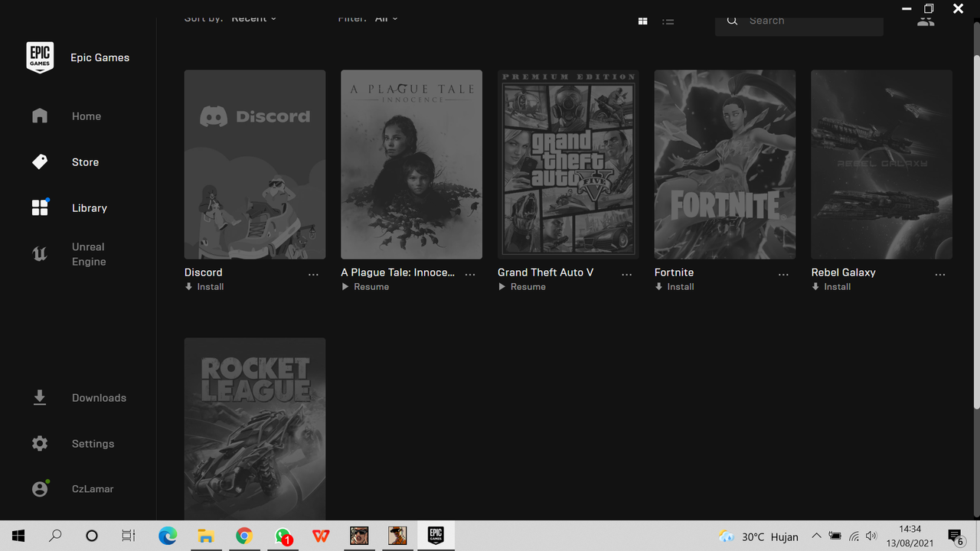Open the Library section
Viewport: 980px width, 551px height.
point(90,208)
